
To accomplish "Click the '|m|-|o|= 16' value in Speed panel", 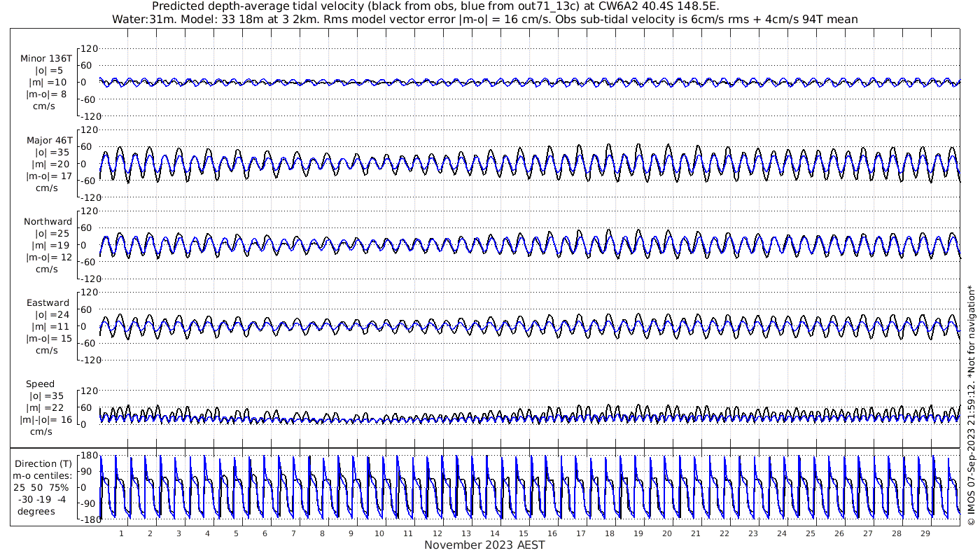I will point(46,420).
